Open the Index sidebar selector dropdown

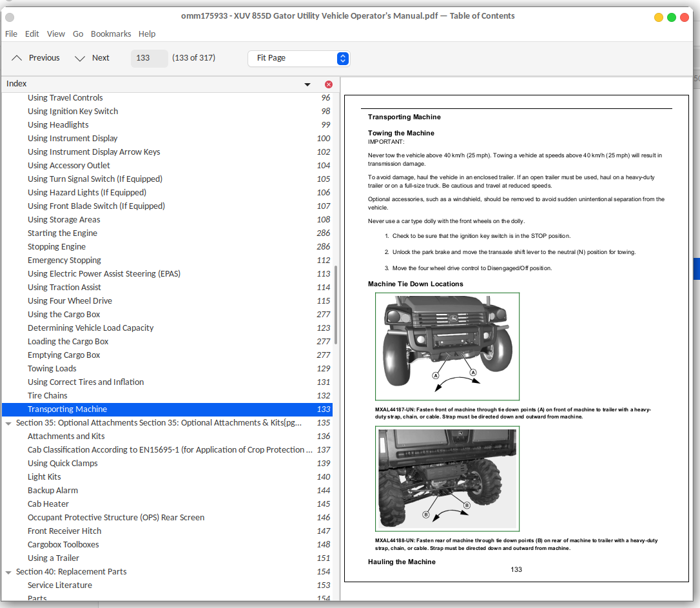[x=307, y=84]
